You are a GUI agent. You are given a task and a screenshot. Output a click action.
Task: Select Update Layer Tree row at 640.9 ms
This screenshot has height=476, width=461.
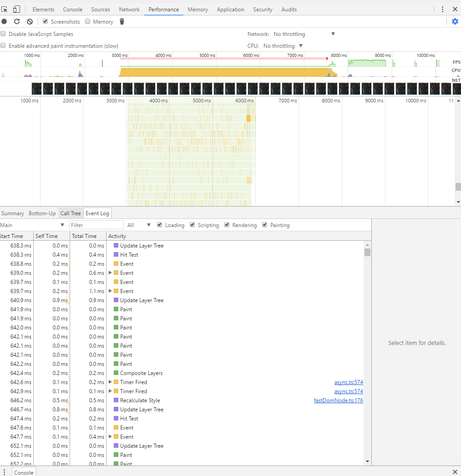click(182, 300)
